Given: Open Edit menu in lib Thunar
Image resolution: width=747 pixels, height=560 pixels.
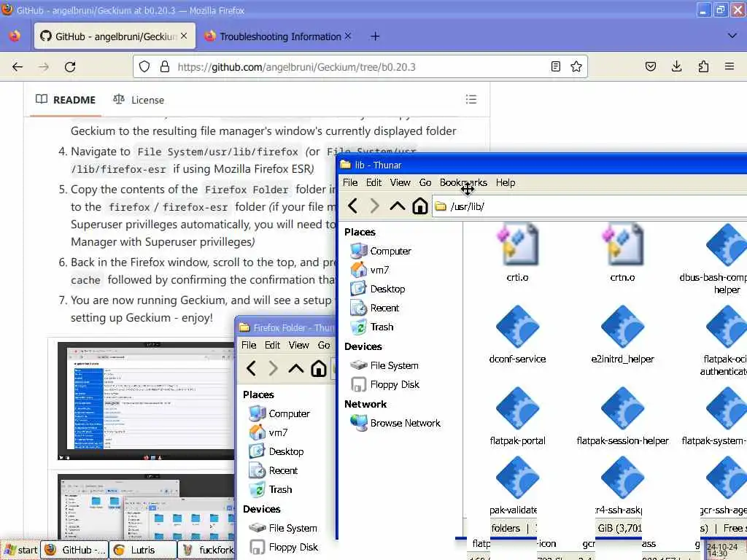Looking at the screenshot, I should [x=373, y=182].
